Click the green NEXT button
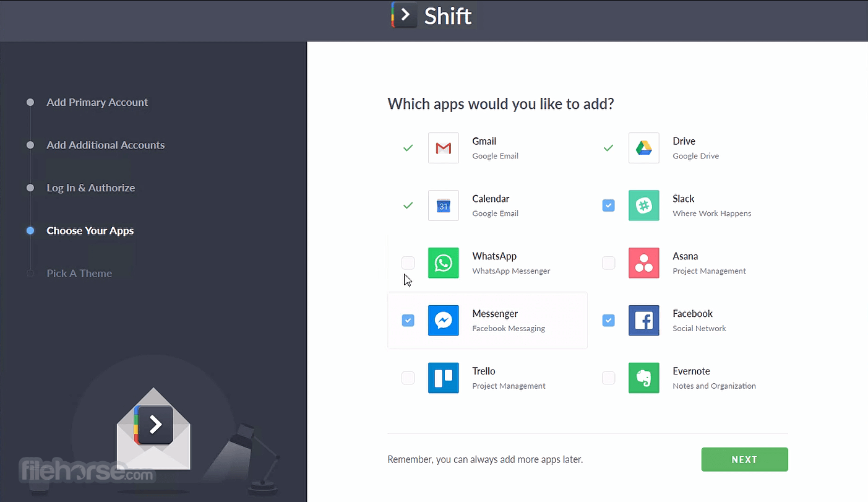868x502 pixels. pos(745,460)
